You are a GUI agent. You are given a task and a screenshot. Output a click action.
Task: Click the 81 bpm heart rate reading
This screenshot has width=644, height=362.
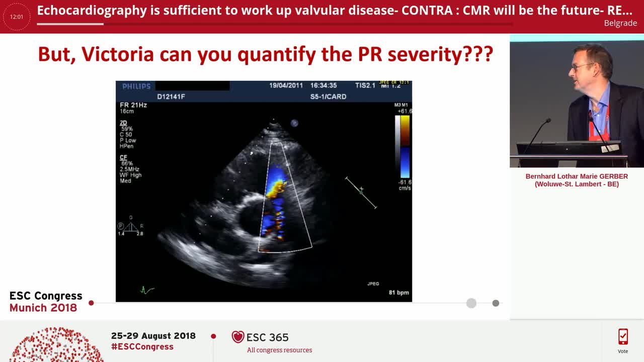tap(399, 292)
